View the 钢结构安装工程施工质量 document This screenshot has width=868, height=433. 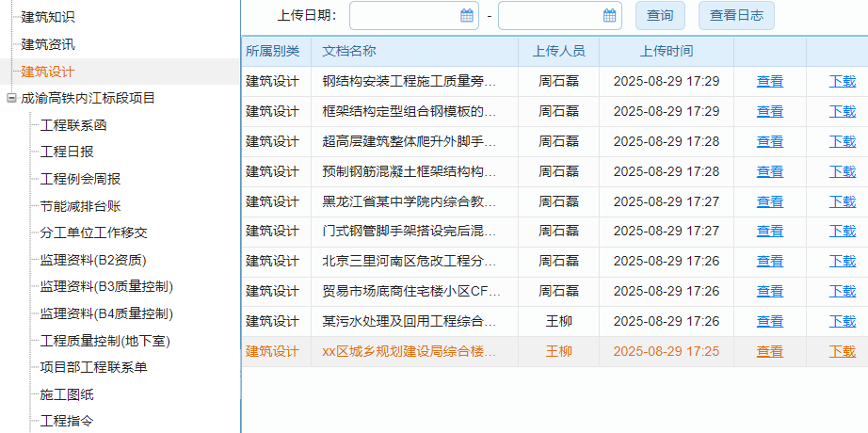(769, 82)
